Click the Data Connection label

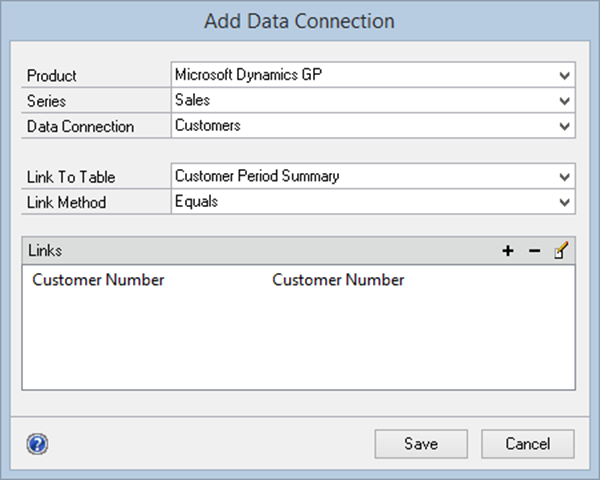(x=80, y=126)
